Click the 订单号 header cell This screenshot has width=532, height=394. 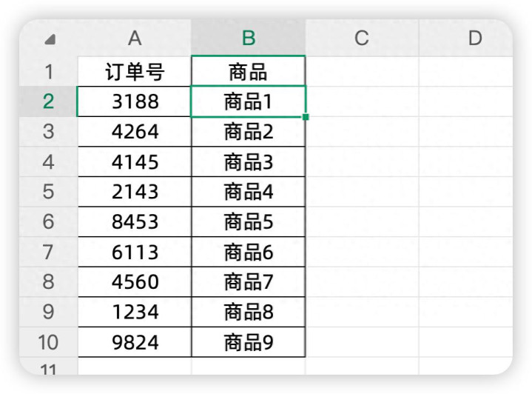click(x=135, y=72)
